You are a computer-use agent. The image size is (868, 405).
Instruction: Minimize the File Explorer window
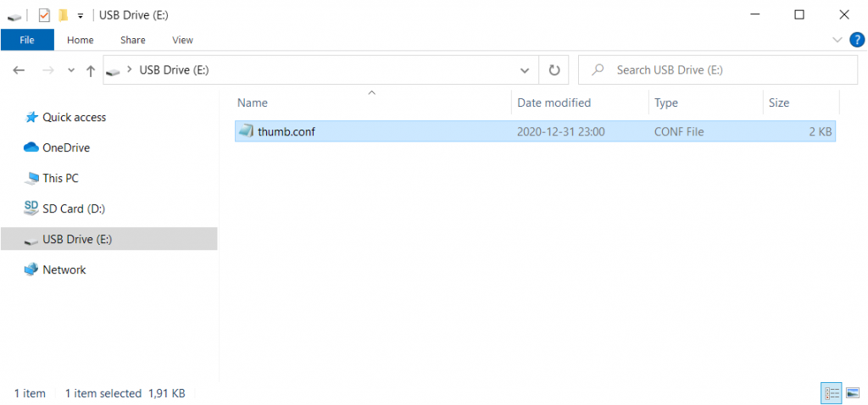coord(754,15)
